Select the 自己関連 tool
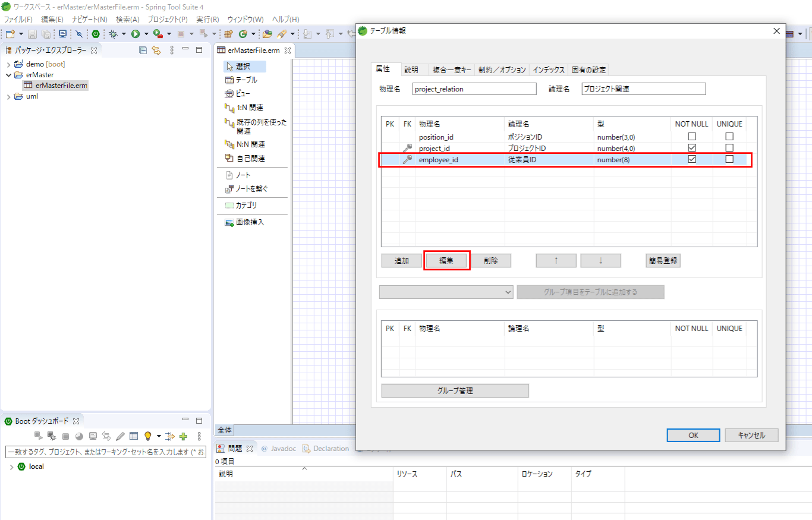This screenshot has width=812, height=520. [250, 159]
